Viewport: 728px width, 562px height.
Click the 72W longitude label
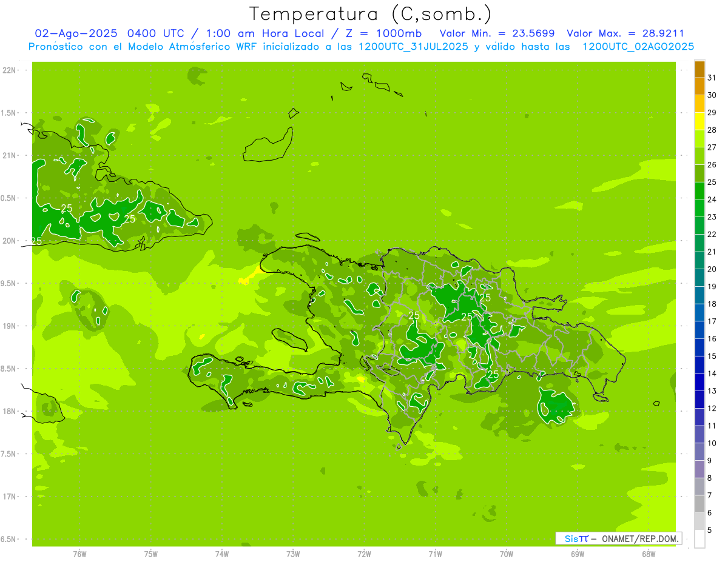pos(364,554)
